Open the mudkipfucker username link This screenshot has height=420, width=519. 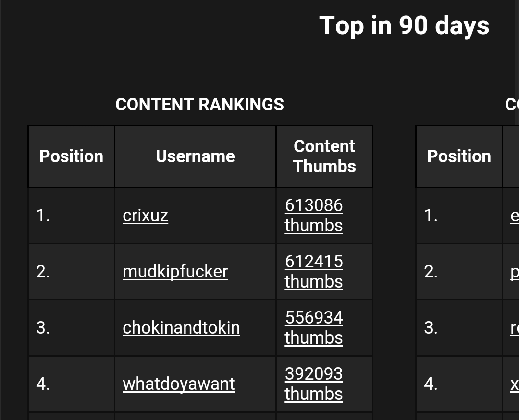click(175, 272)
